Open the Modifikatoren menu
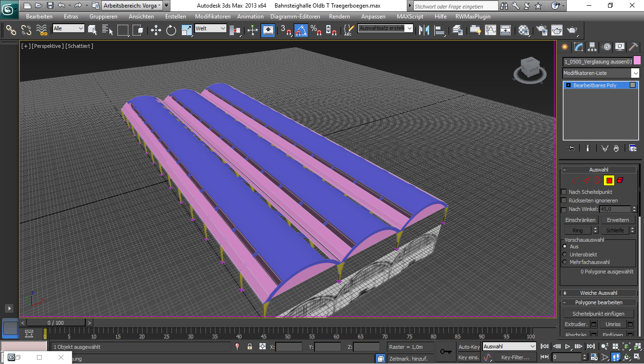The image size is (644, 364). pyautogui.click(x=213, y=16)
